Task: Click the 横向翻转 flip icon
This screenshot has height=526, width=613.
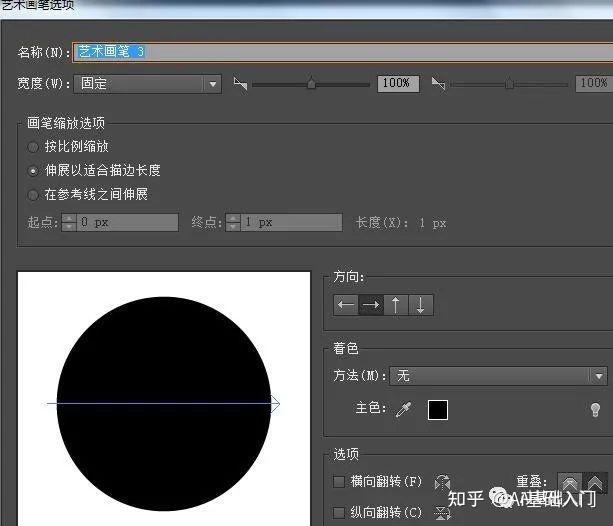Action: pos(443,482)
